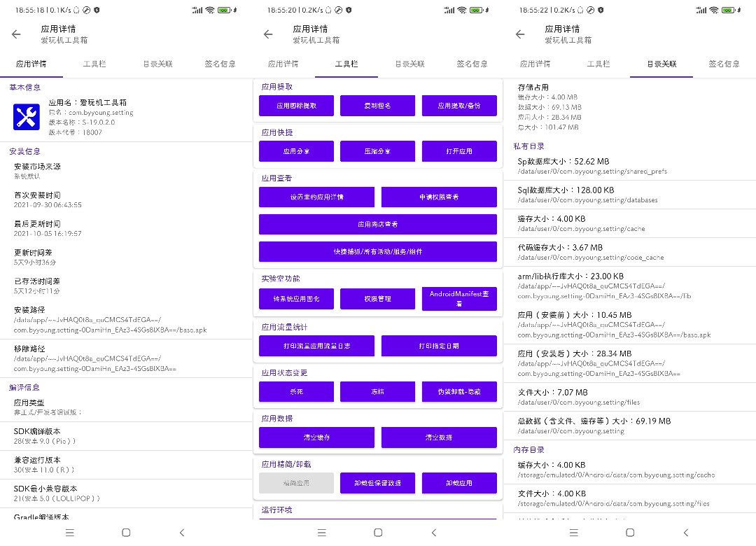
Task: Tap the back arrow on the left phone screen
Action: coord(17,34)
